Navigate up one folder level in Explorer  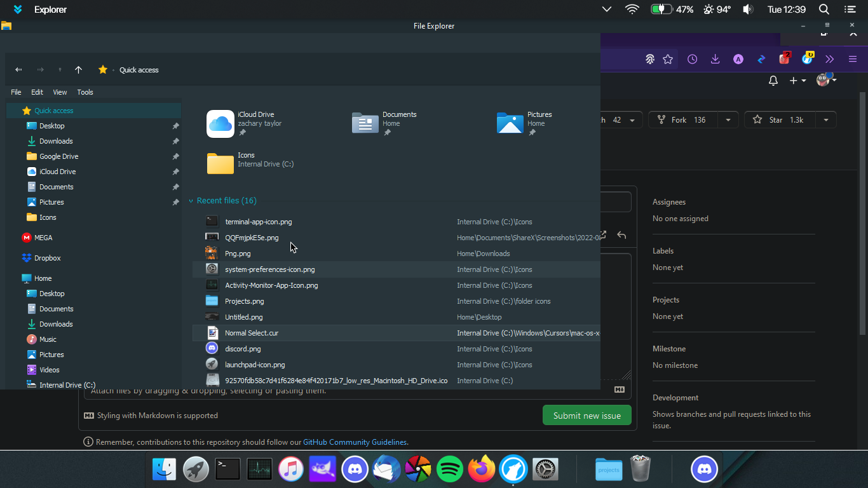pos(78,70)
